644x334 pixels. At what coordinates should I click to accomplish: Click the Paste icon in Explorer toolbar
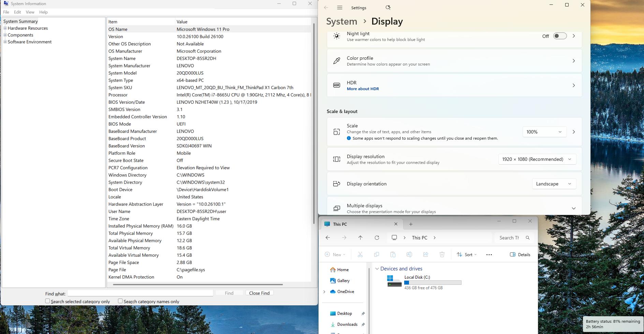click(x=393, y=254)
